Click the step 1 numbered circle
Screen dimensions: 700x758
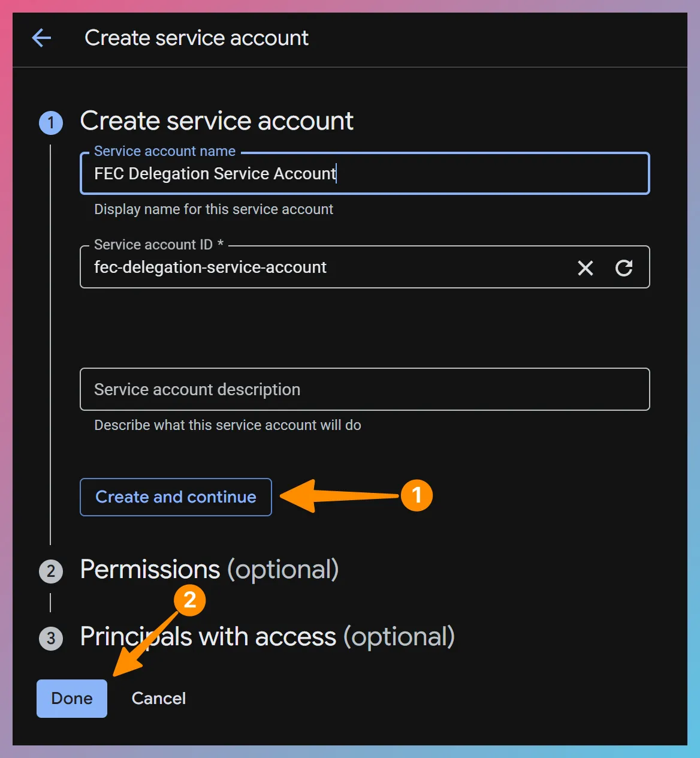(x=51, y=122)
